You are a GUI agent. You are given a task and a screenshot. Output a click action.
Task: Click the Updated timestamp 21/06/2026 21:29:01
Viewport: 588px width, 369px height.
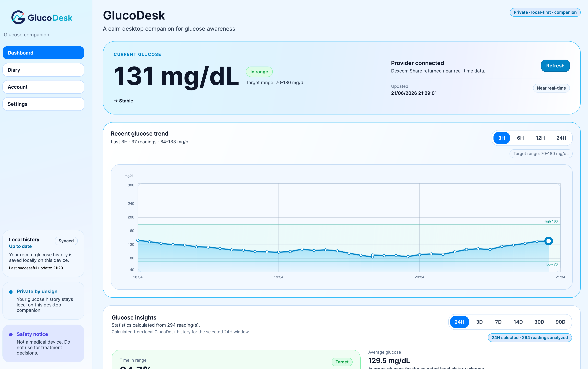point(414,93)
